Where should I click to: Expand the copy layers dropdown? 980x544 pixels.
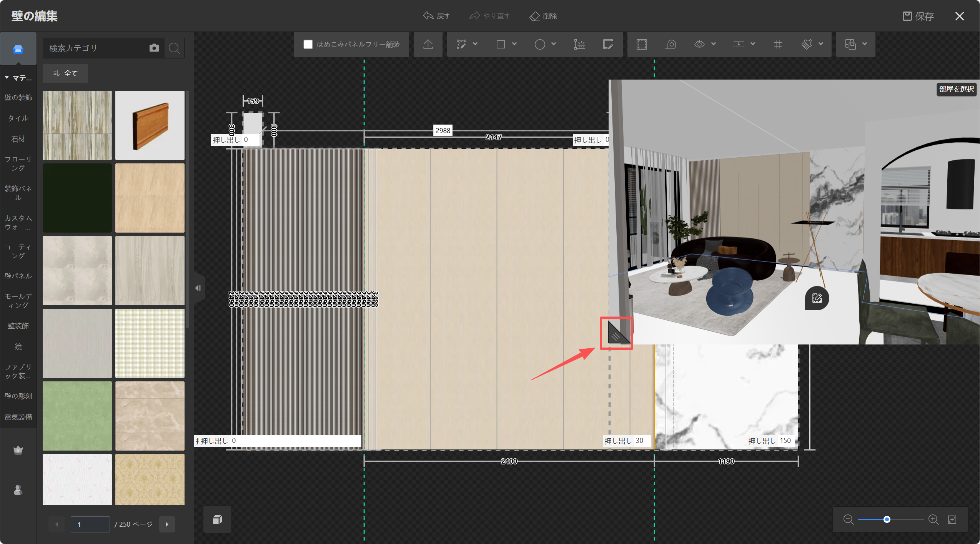(x=865, y=44)
